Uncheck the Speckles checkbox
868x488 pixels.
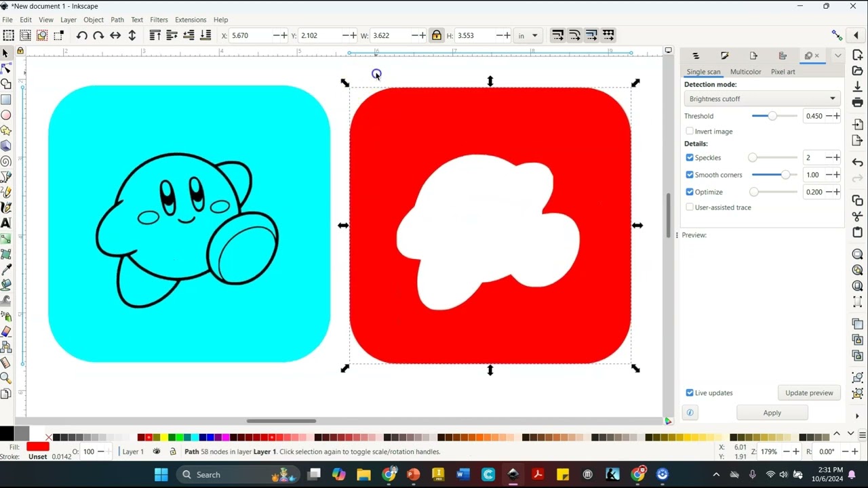pos(690,157)
